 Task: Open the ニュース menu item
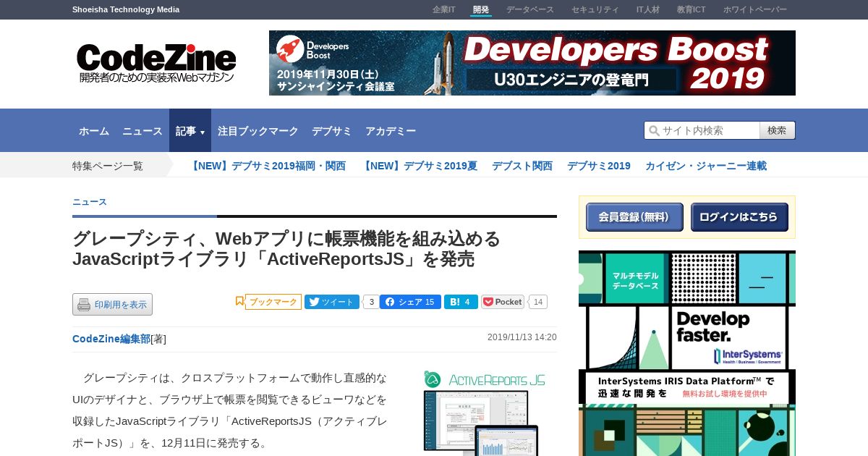coord(142,131)
